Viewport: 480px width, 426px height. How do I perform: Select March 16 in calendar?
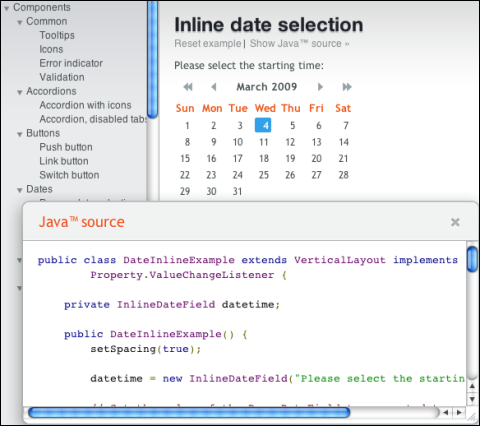click(211, 159)
